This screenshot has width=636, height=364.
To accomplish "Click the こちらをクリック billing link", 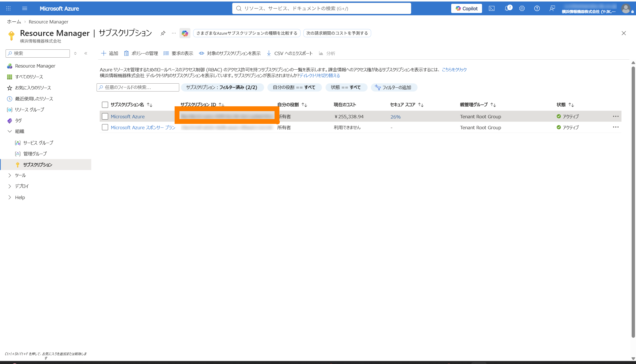I will 454,70.
